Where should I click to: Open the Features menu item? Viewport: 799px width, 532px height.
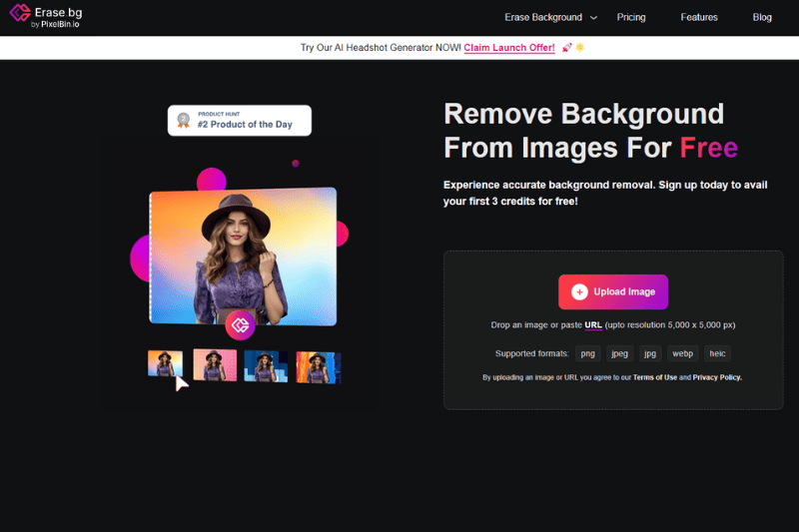[x=699, y=17]
